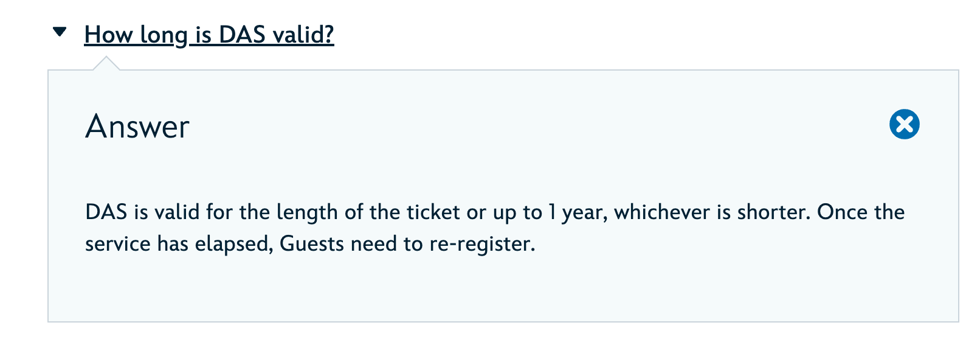
Task: Click the word "Once" in the answer
Action: coord(842,212)
